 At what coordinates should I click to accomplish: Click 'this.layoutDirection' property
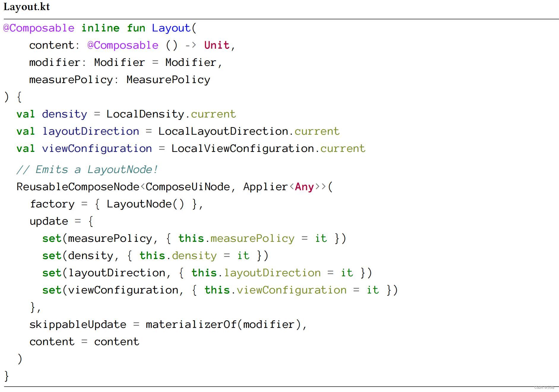pos(256,273)
